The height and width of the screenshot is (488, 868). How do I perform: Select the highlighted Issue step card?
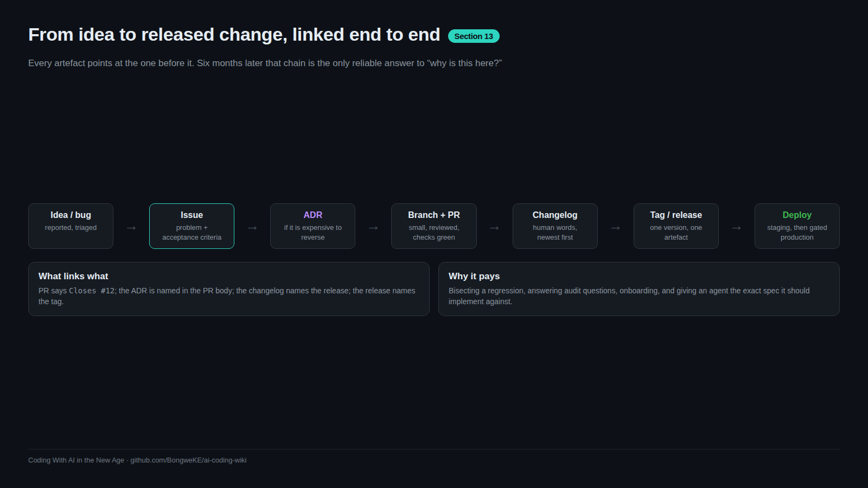point(192,226)
